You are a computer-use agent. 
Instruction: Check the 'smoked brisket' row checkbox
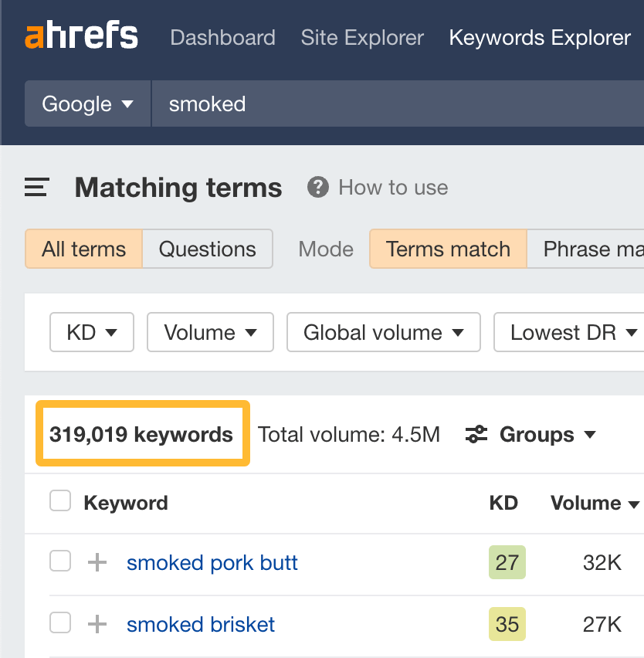[59, 624]
